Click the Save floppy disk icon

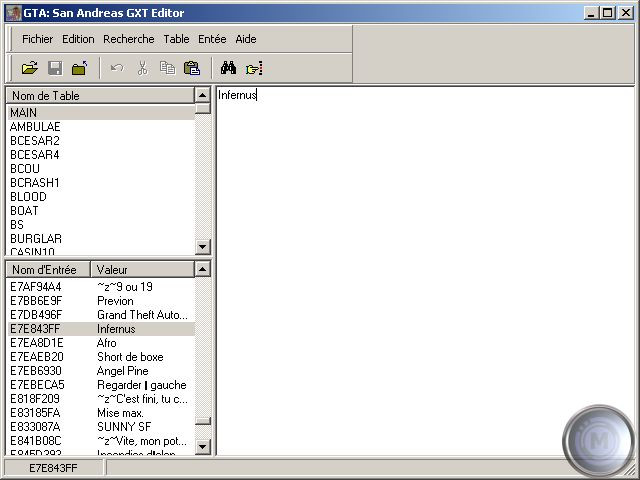coord(55,68)
